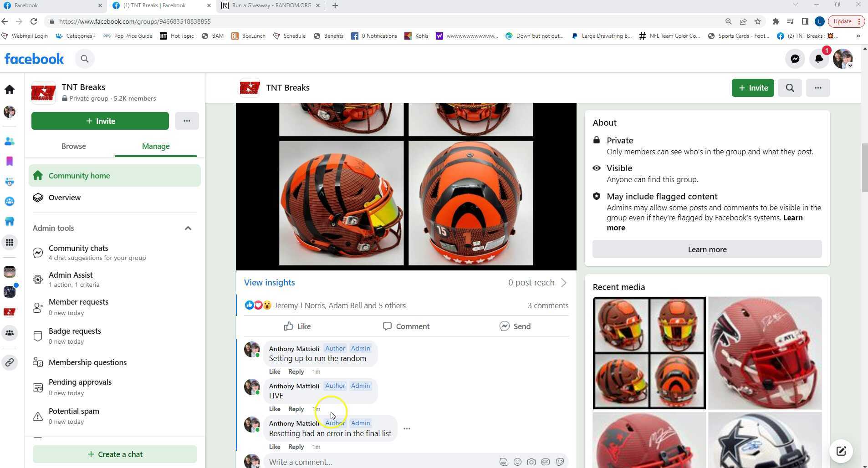This screenshot has width=868, height=468.
Task: Open the Falcons helmet thumbnail in Recent media
Action: [x=764, y=352]
